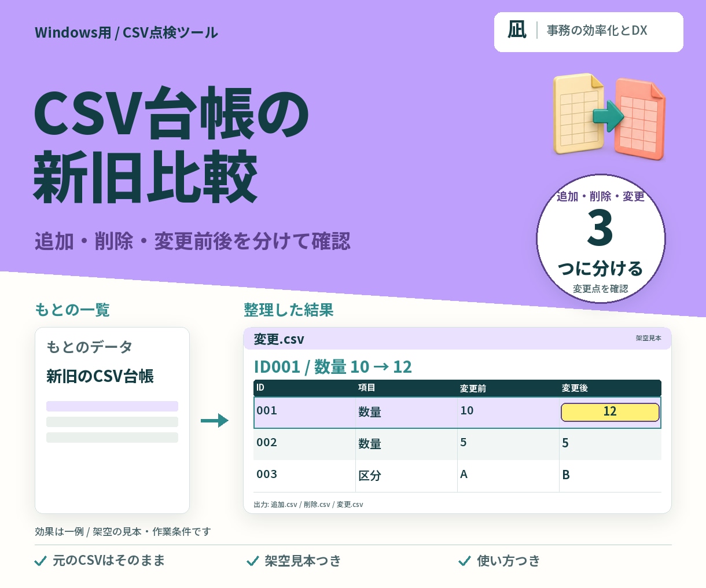This screenshot has width=706, height=588.
Task: Click the ID001 / 数量 10 → 12 heading
Action: pyautogui.click(x=333, y=367)
